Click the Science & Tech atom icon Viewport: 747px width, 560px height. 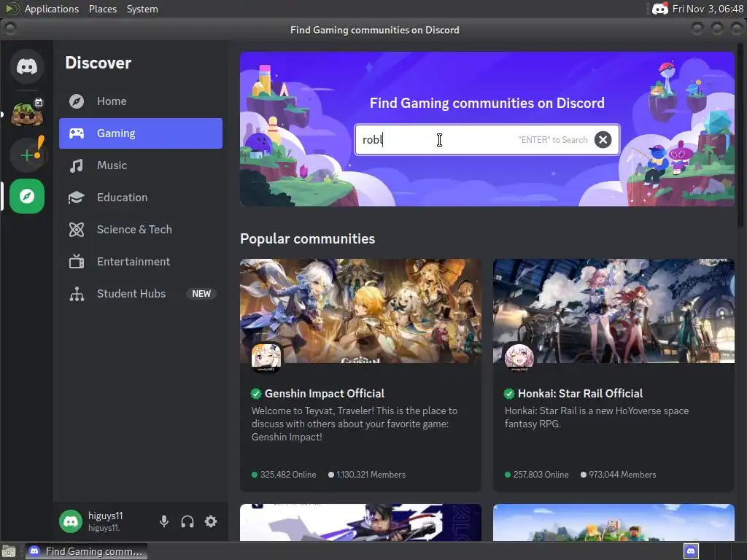click(76, 230)
